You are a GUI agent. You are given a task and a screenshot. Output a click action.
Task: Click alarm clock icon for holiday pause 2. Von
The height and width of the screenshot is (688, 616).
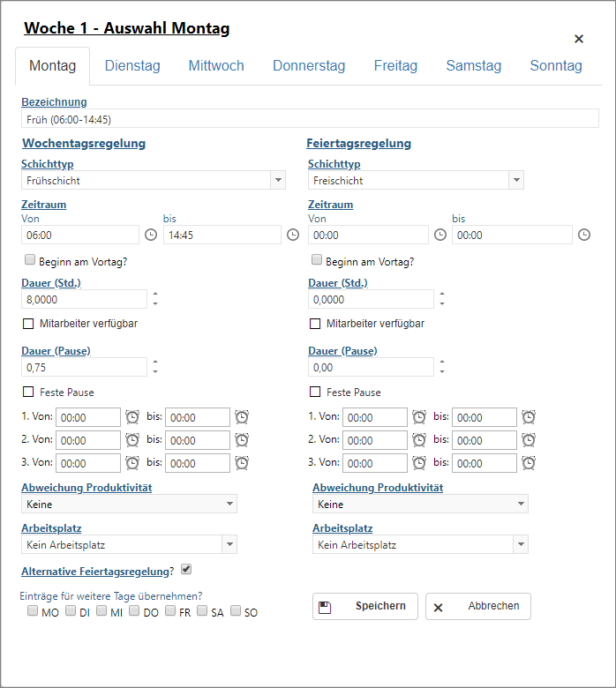[419, 439]
